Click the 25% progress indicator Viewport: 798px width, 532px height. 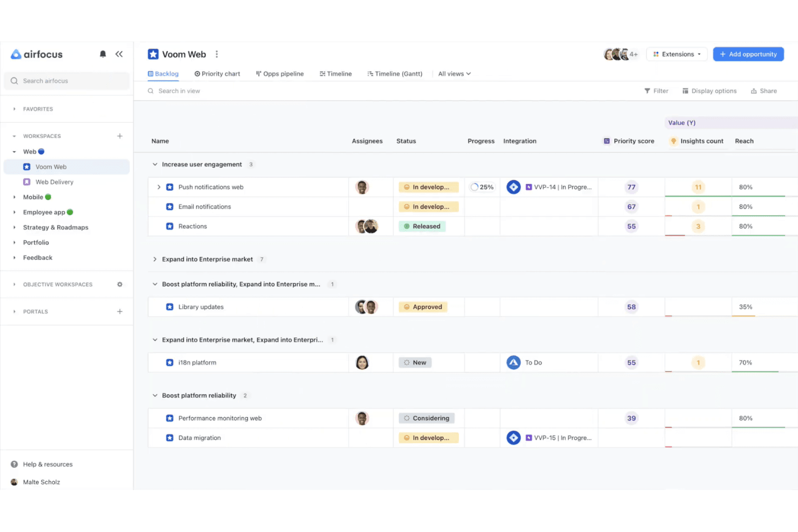[482, 187]
